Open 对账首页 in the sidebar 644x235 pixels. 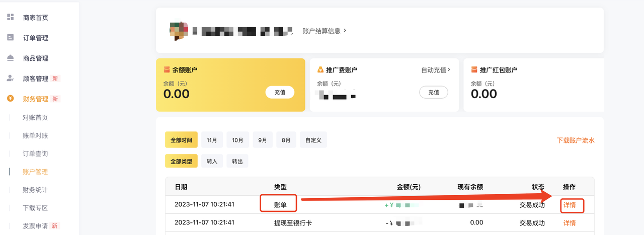click(35, 118)
